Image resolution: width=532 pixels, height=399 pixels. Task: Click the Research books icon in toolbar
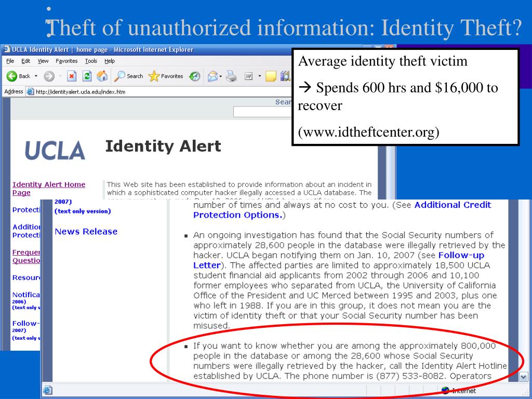tap(286, 76)
